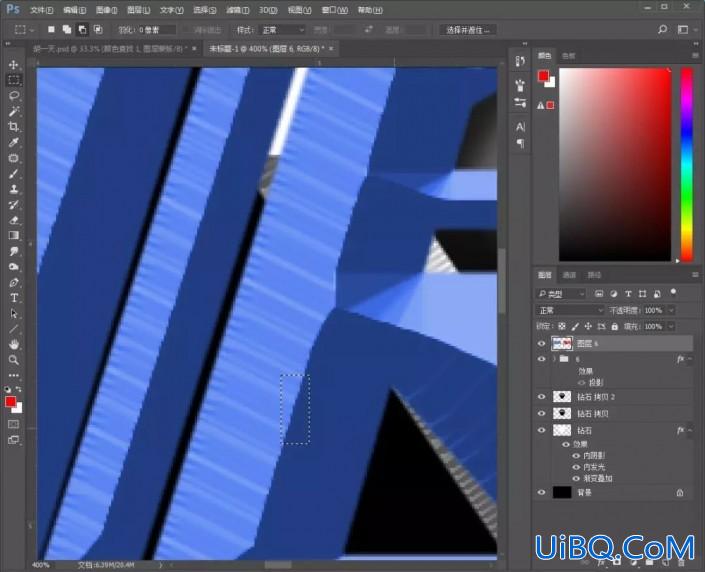The height and width of the screenshot is (572, 705).
Task: Select the Horizontal Type tool
Action: point(13,298)
